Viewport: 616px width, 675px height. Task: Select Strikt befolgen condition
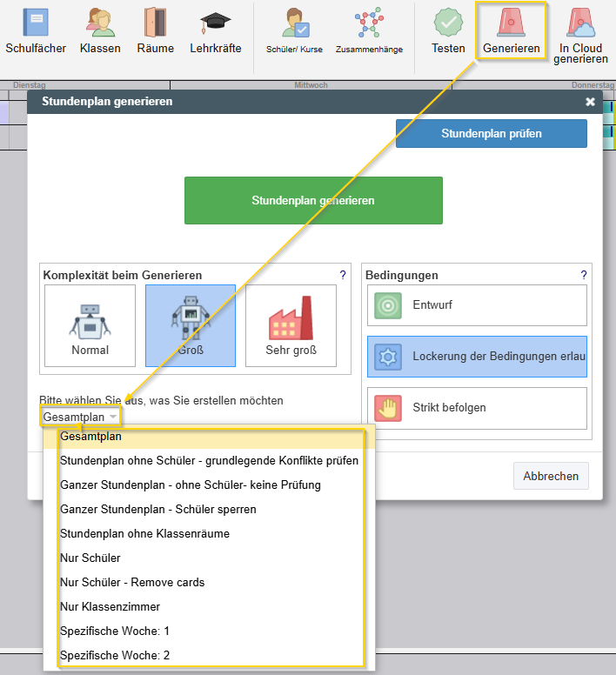477,408
